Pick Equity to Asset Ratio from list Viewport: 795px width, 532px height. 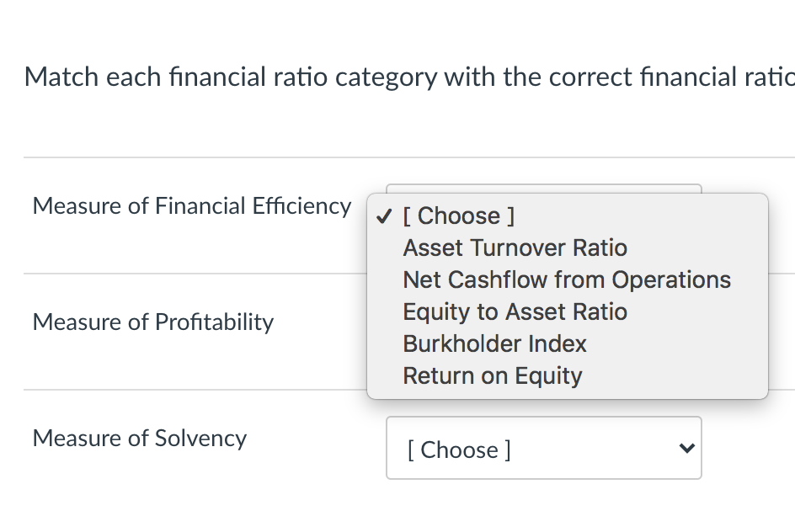515,312
